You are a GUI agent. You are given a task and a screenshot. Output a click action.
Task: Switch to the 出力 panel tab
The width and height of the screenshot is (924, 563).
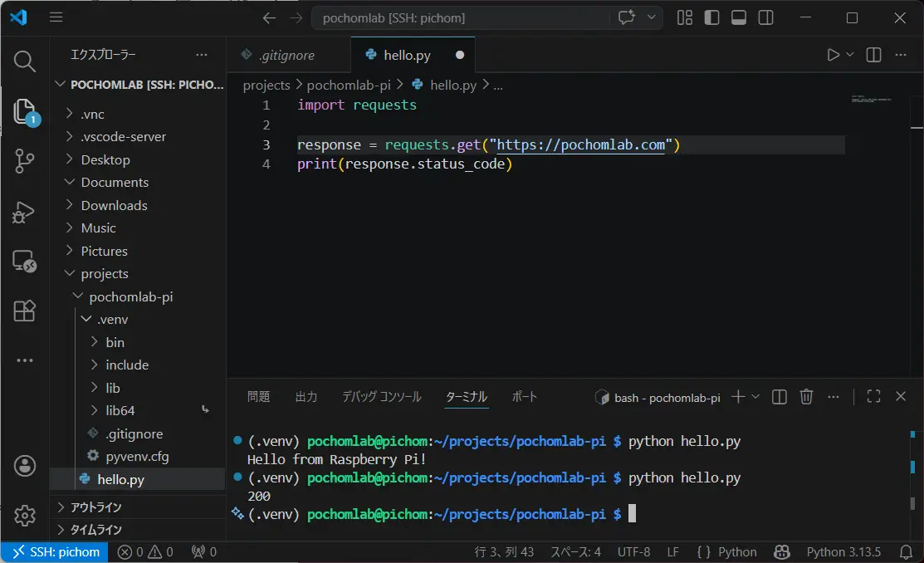point(306,397)
